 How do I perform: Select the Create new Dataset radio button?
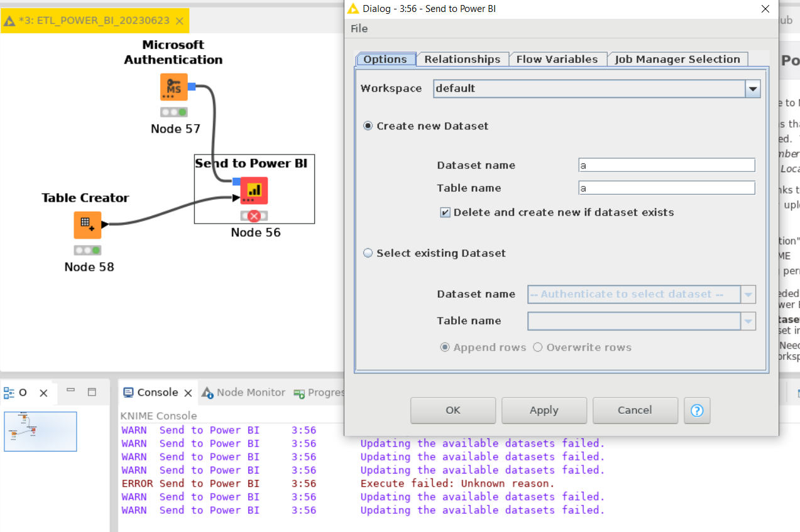click(x=368, y=126)
